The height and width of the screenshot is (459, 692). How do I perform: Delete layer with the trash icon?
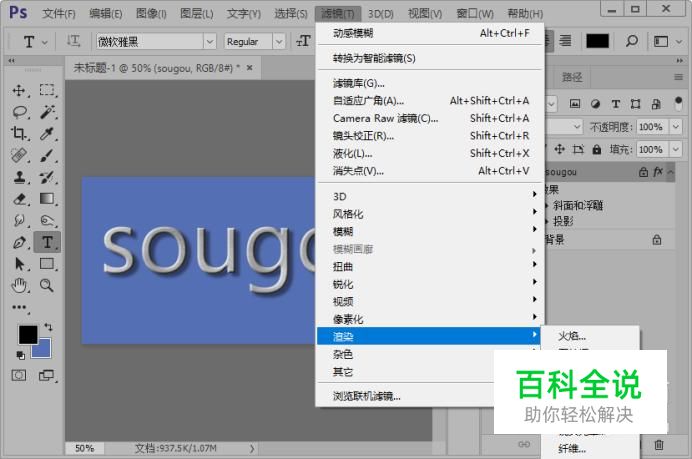(658, 444)
